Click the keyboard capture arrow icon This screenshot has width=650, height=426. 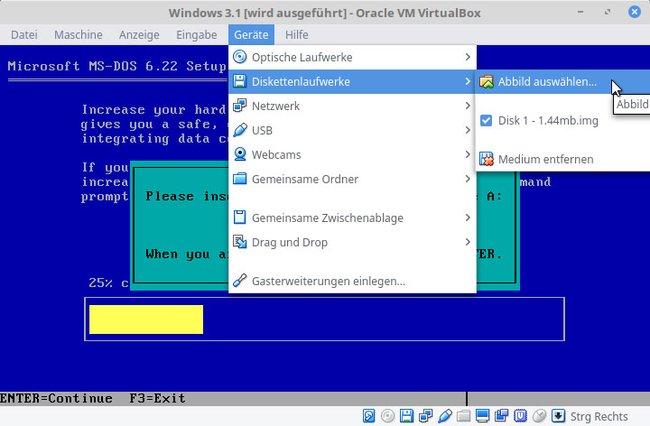click(558, 416)
